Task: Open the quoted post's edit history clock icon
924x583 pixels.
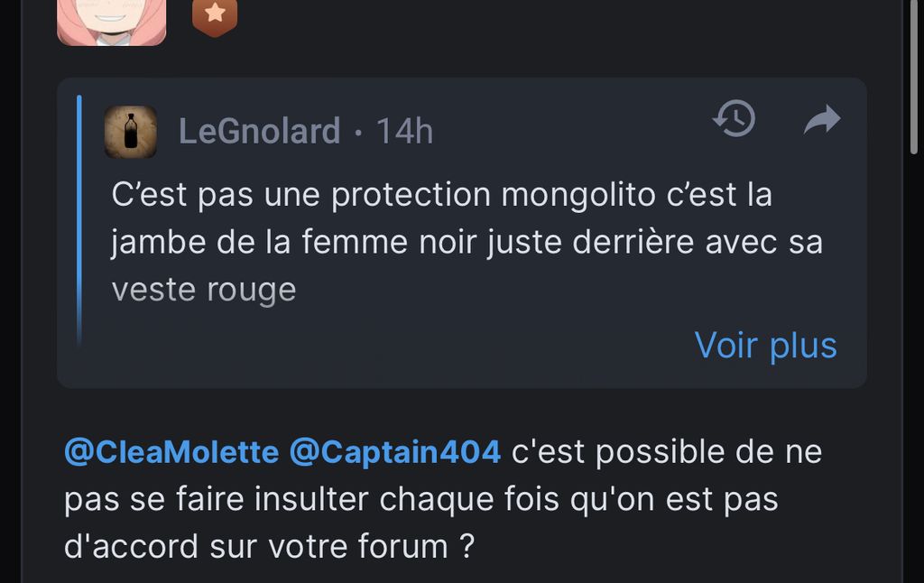Action: pos(734,119)
